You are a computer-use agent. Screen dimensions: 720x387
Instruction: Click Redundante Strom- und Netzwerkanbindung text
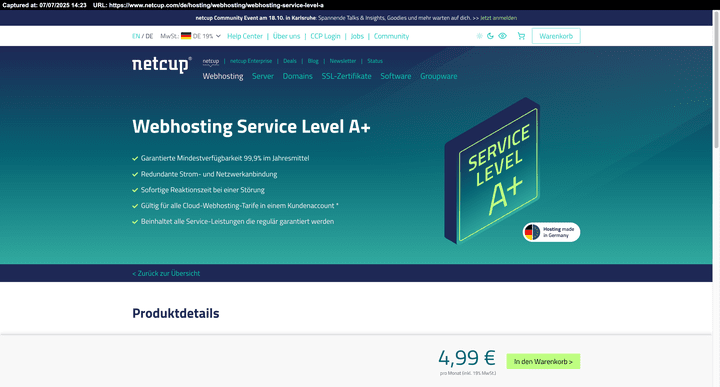209,174
